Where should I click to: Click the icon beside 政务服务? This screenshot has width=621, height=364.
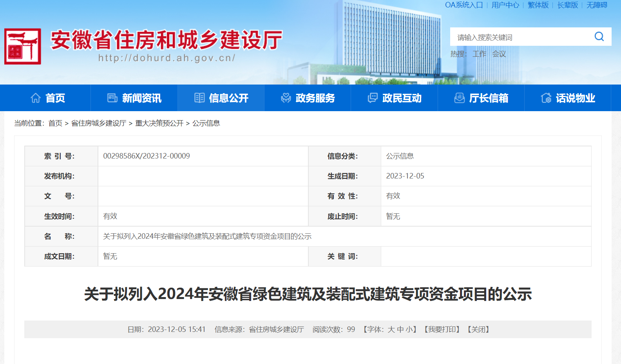click(286, 98)
